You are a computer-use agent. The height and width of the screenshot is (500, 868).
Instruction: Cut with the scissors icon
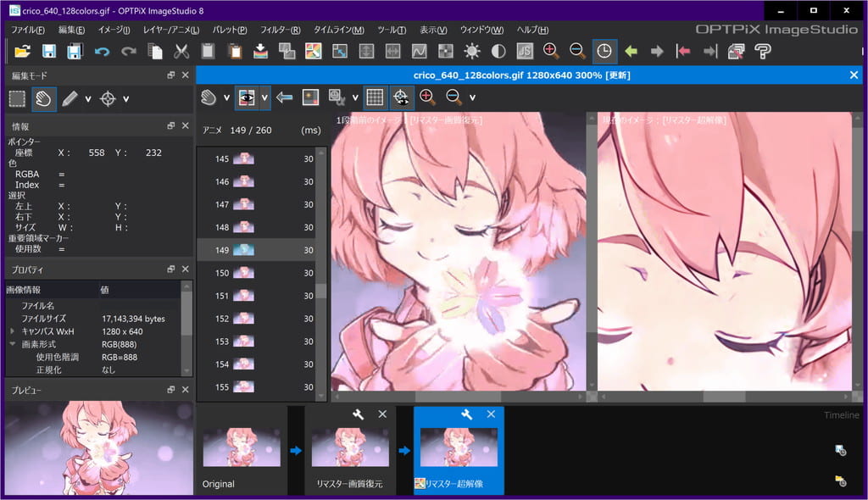coord(181,52)
